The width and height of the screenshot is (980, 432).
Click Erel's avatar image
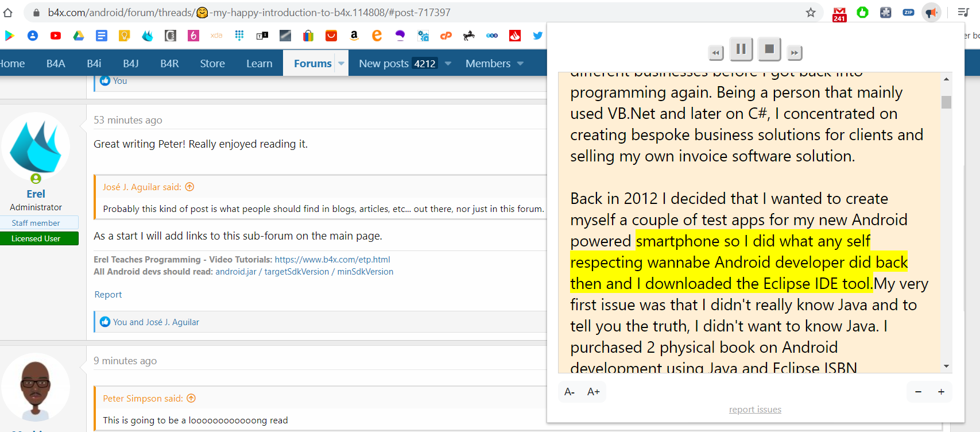[x=36, y=147]
